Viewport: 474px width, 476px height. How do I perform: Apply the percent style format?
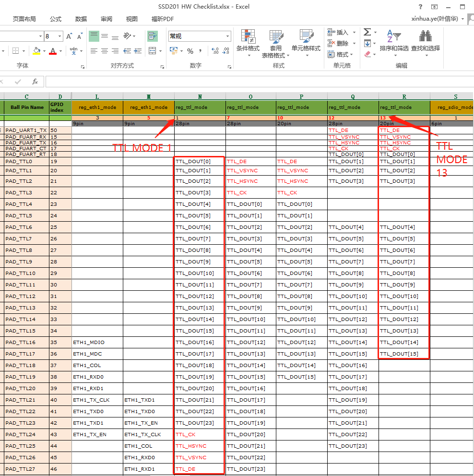(190, 51)
